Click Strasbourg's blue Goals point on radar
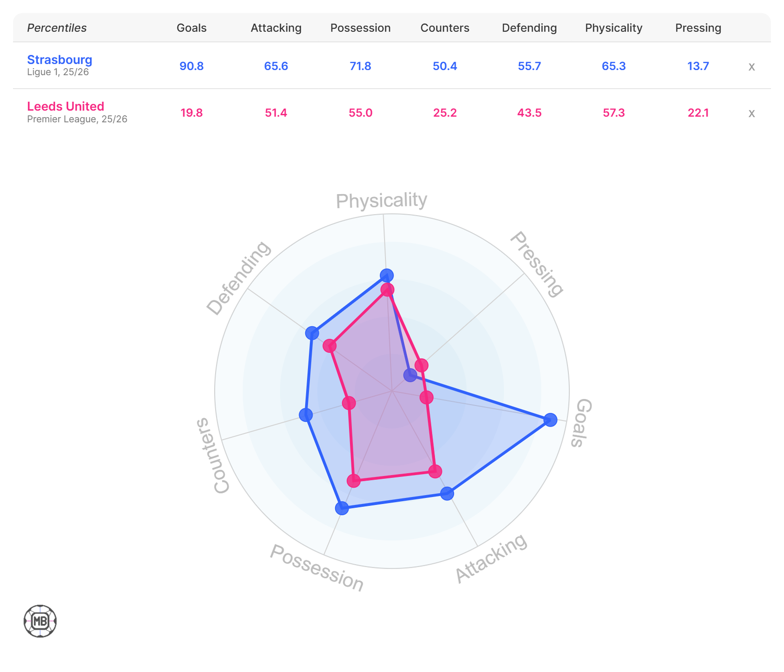 tap(550, 420)
